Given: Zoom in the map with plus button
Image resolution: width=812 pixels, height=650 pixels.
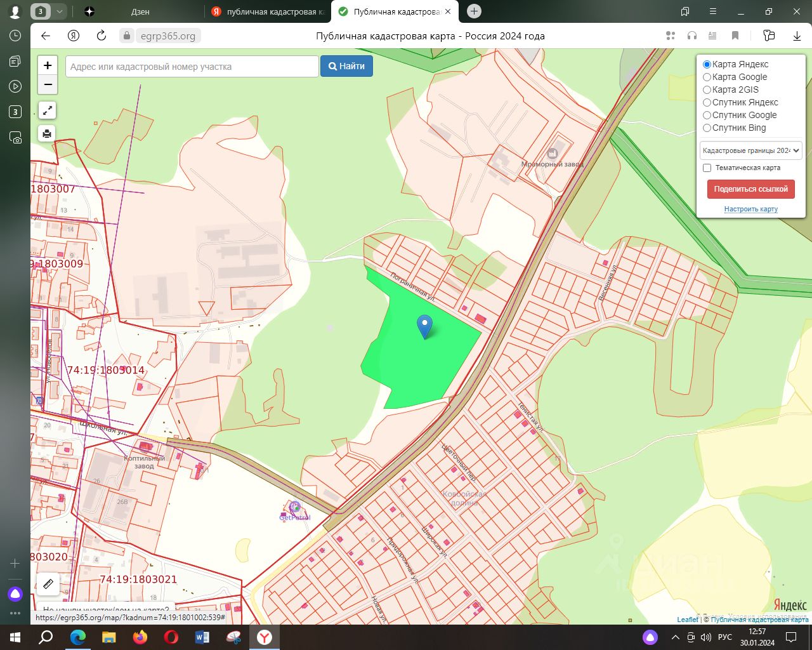Looking at the screenshot, I should [x=48, y=65].
